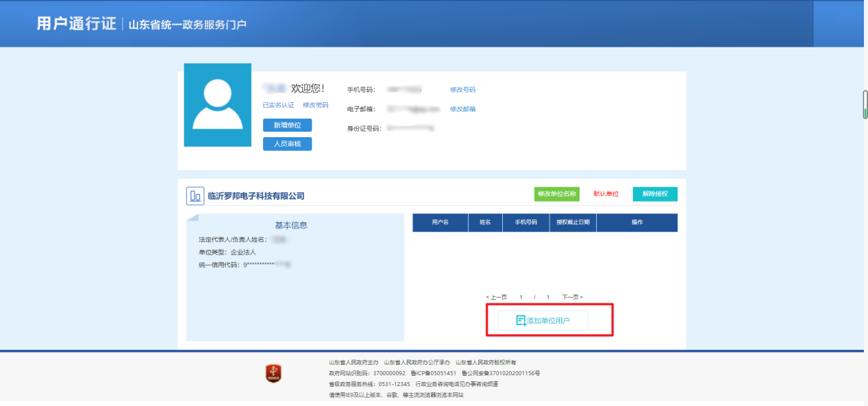Click the user avatar profile picture

[x=217, y=105]
